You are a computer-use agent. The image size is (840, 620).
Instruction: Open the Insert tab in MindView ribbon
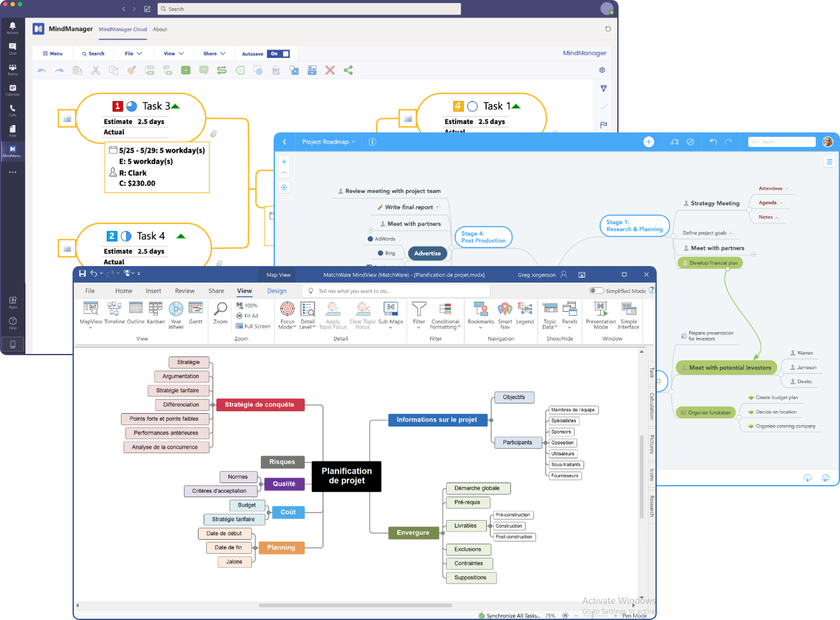click(x=153, y=291)
